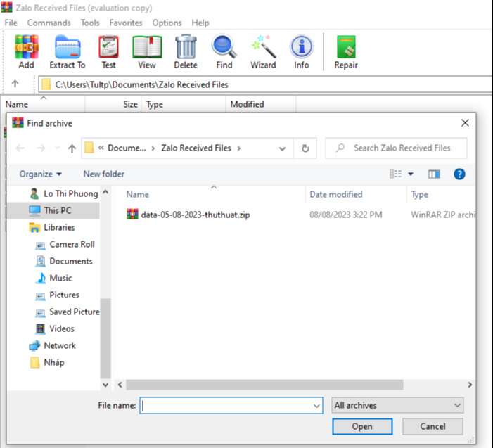Select Lo Thi Phuong in navigation pane
Viewport: 493px width, 448px height.
tap(63, 193)
